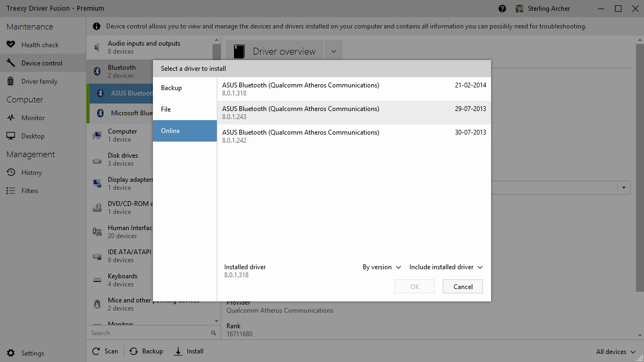Click the Scan button

coord(105,351)
